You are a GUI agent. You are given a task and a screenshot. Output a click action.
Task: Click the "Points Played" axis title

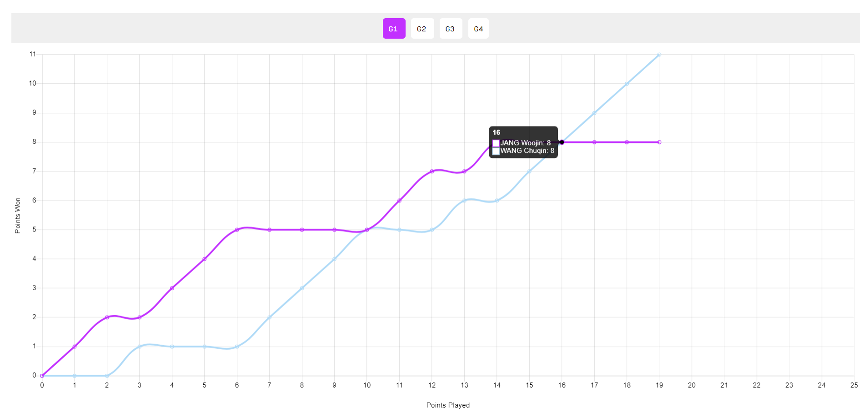(x=448, y=405)
